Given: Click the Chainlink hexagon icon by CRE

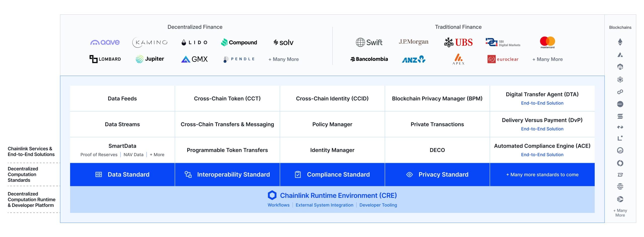Looking at the screenshot, I should click(x=272, y=195).
